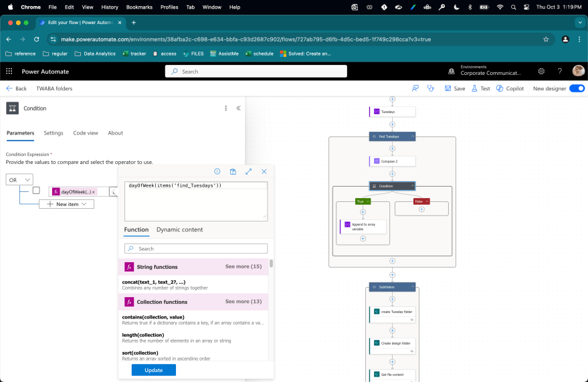Select the Function tab

(136, 229)
